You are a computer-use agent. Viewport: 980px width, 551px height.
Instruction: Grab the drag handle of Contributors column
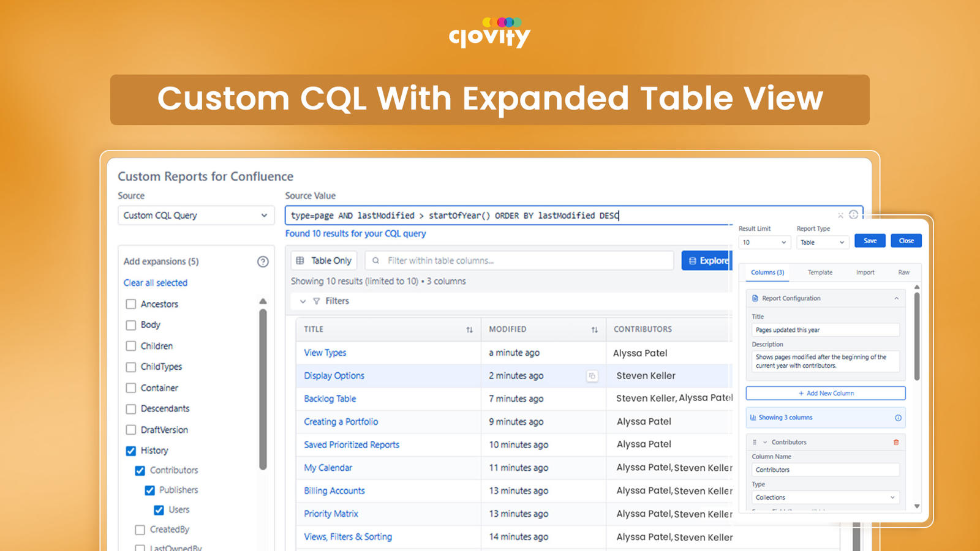[x=755, y=442]
